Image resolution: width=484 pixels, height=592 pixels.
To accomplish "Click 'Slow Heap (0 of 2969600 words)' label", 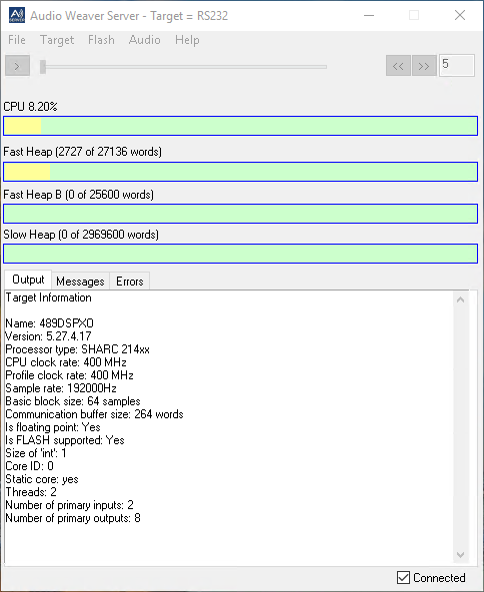I will (81, 235).
